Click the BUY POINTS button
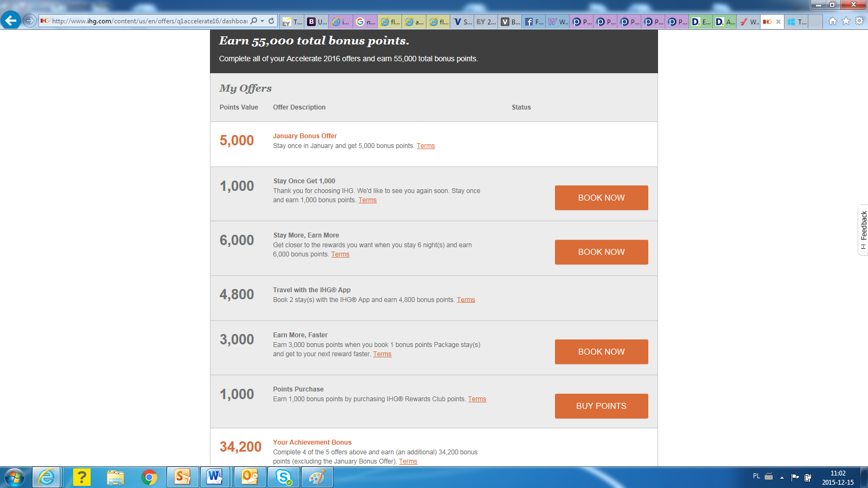Image resolution: width=868 pixels, height=488 pixels. pos(601,406)
